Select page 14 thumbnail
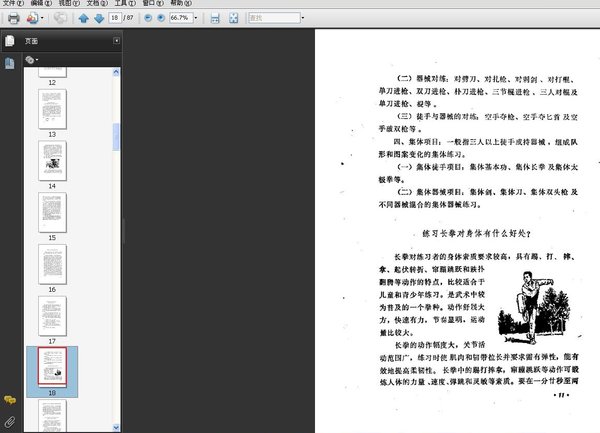Screen dimensions: 600x433 tap(52, 161)
